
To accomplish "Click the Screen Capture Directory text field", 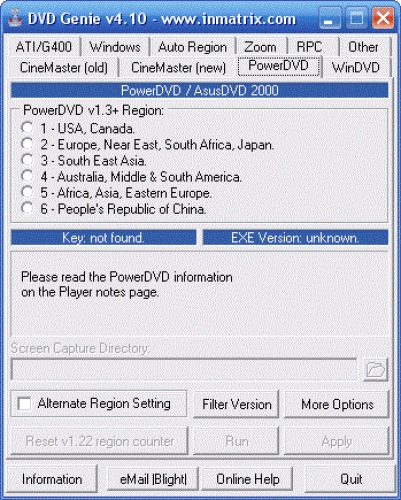I will (184, 369).
